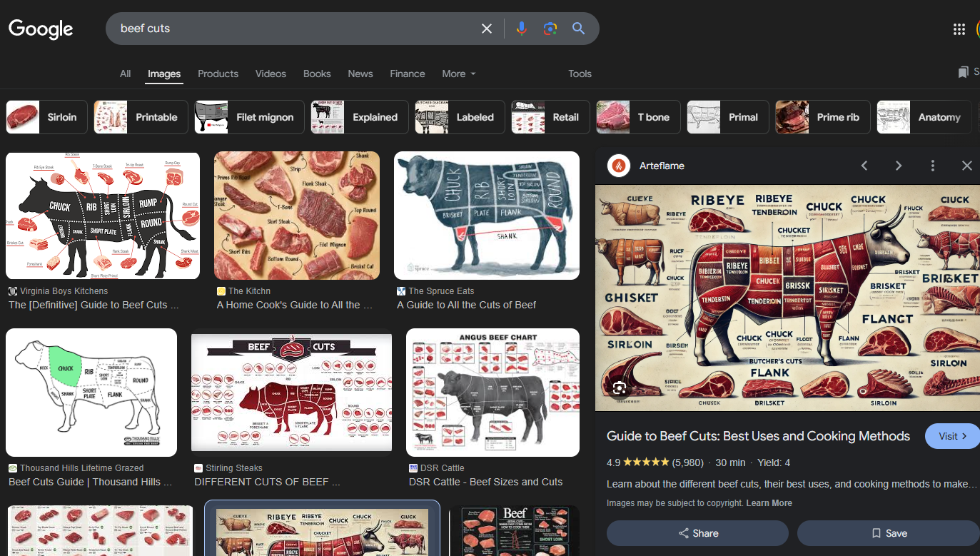Save the previewed image
Image resolution: width=980 pixels, height=556 pixels.
(x=889, y=533)
